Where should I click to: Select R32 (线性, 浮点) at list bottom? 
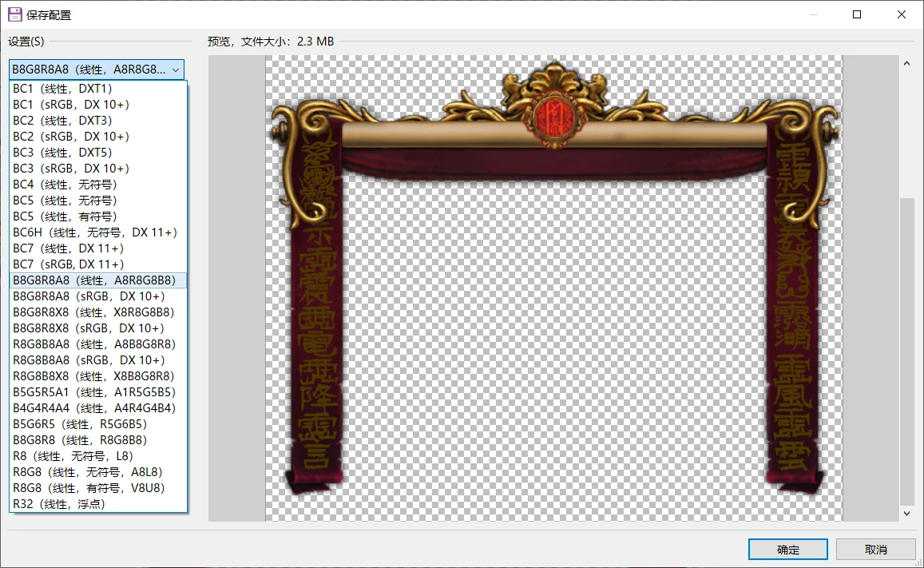pyautogui.click(x=98, y=504)
